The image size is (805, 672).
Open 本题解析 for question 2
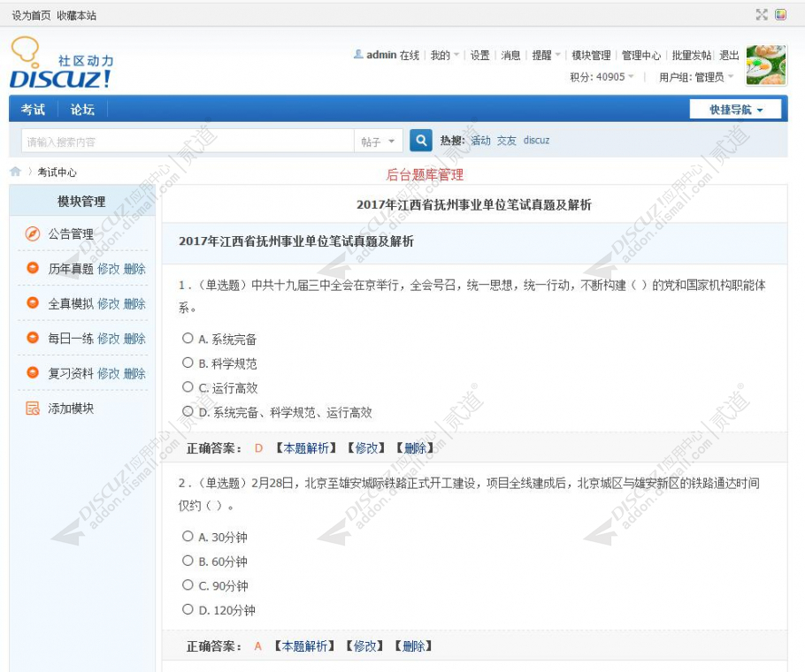point(304,646)
